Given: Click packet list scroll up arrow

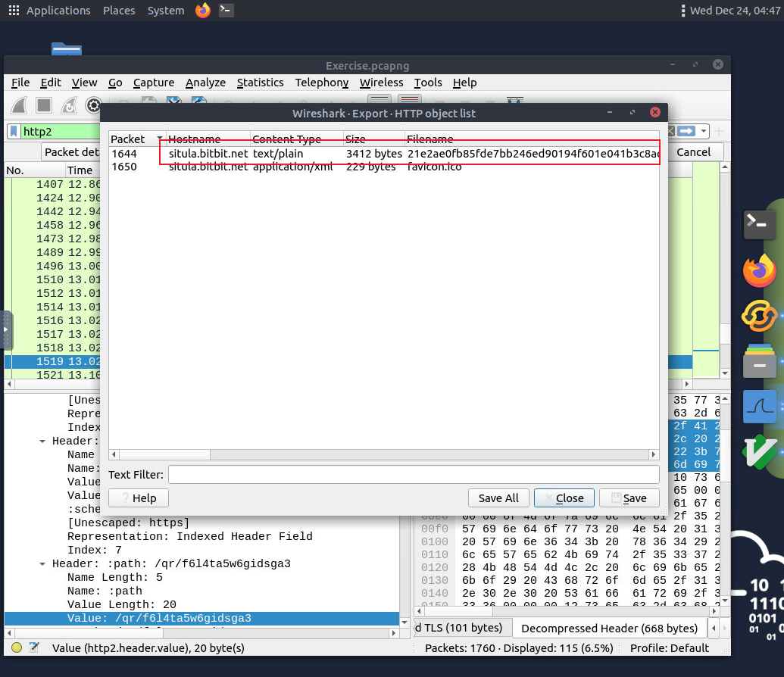Looking at the screenshot, I should pos(725,167).
